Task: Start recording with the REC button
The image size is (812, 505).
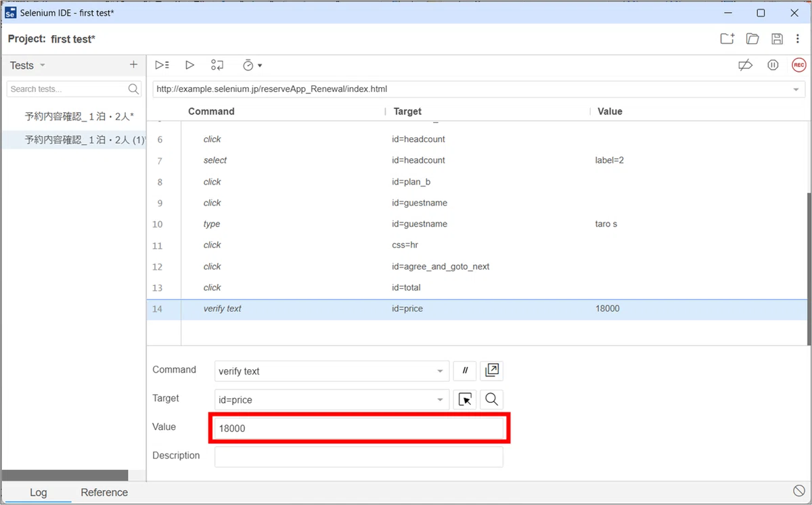Action: (799, 65)
